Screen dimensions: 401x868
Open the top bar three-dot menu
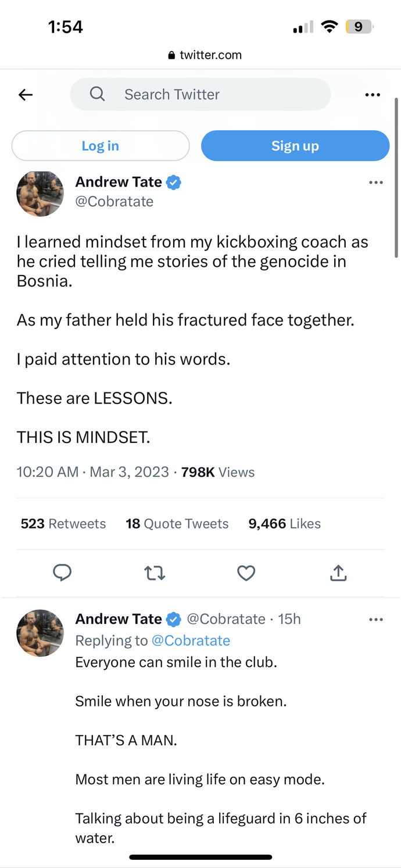tap(373, 95)
